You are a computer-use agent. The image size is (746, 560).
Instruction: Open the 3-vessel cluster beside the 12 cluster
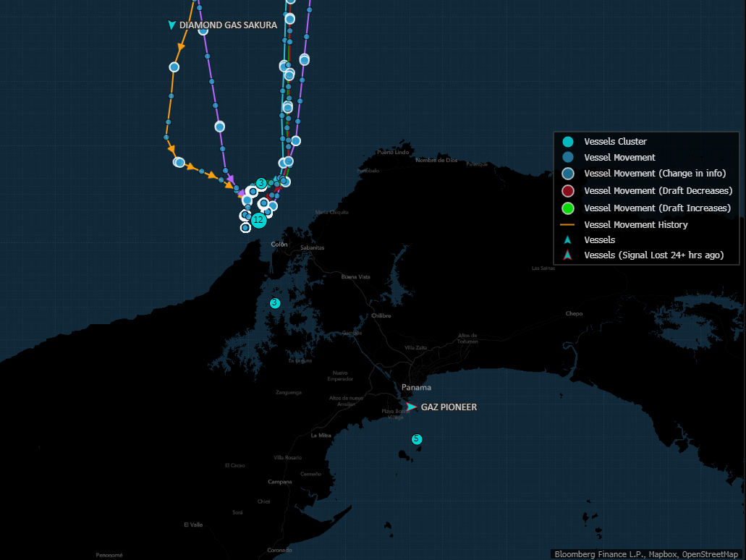pos(260,183)
